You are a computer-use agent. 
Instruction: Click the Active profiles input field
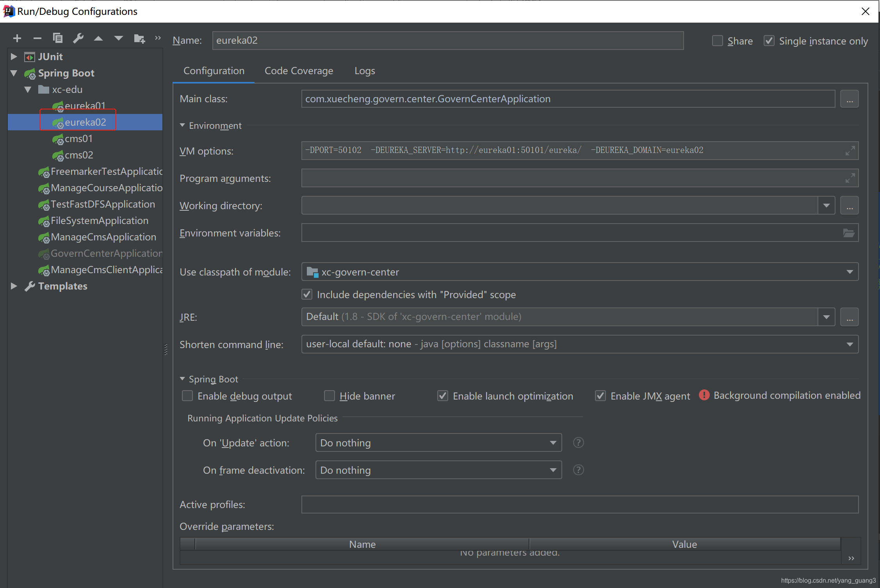[579, 505]
